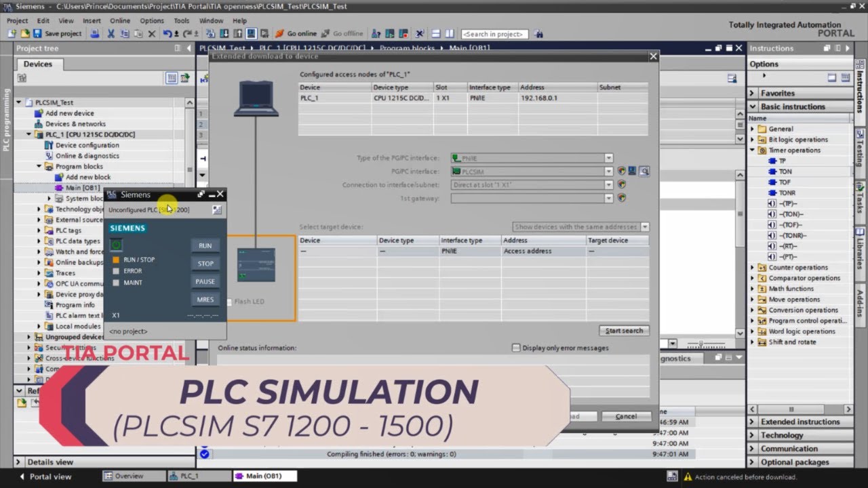Collapse Timer operations instruction group
868x488 pixels.
[752, 150]
